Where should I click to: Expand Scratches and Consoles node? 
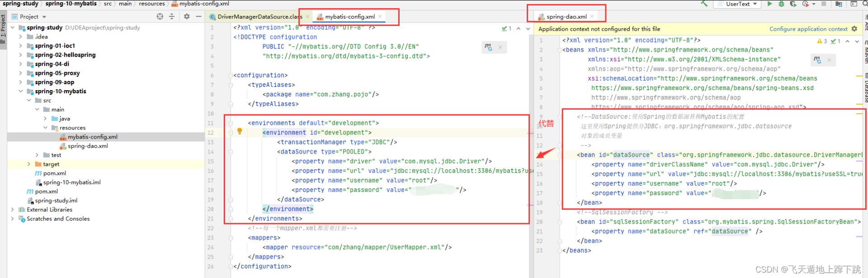[x=13, y=219]
